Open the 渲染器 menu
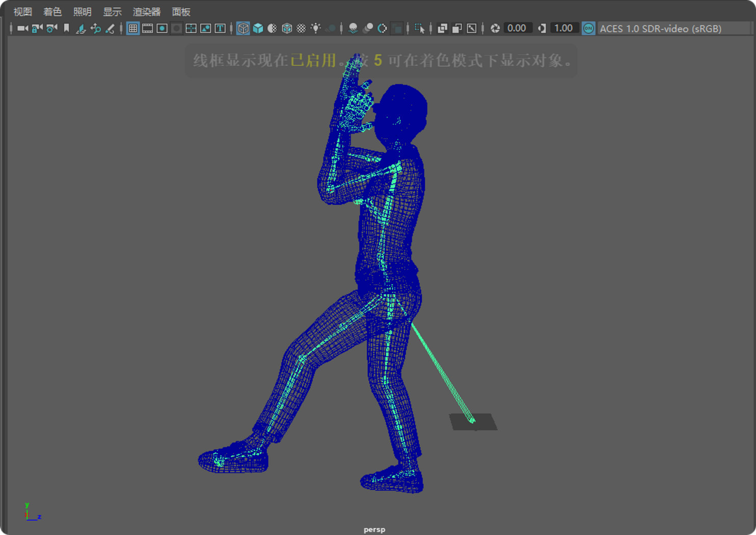756x535 pixels. pos(147,12)
